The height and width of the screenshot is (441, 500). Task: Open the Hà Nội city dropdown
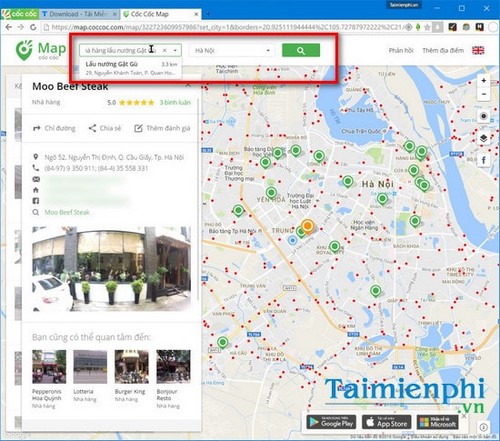click(x=232, y=50)
